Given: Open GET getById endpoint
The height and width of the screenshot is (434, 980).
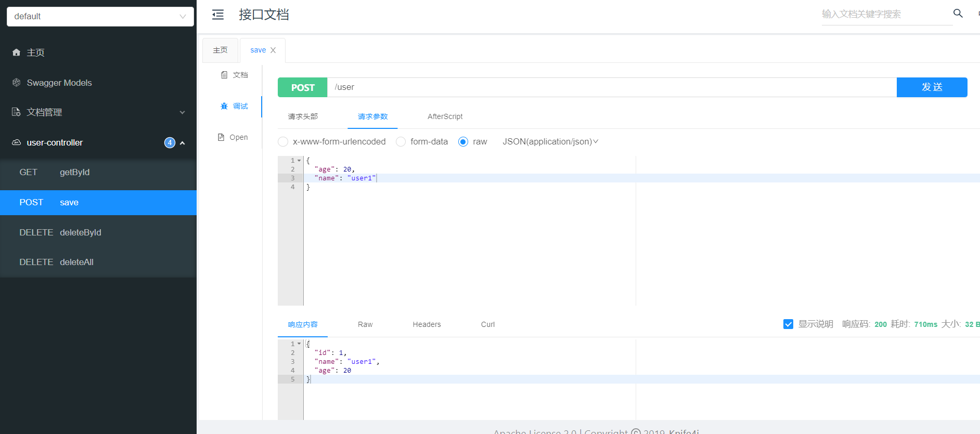Looking at the screenshot, I should (x=98, y=173).
